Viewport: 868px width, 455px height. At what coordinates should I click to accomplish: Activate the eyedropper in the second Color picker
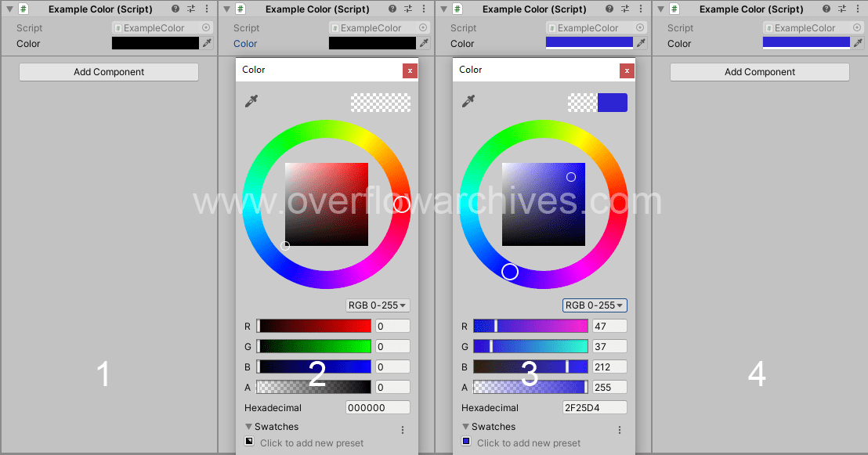pos(468,102)
